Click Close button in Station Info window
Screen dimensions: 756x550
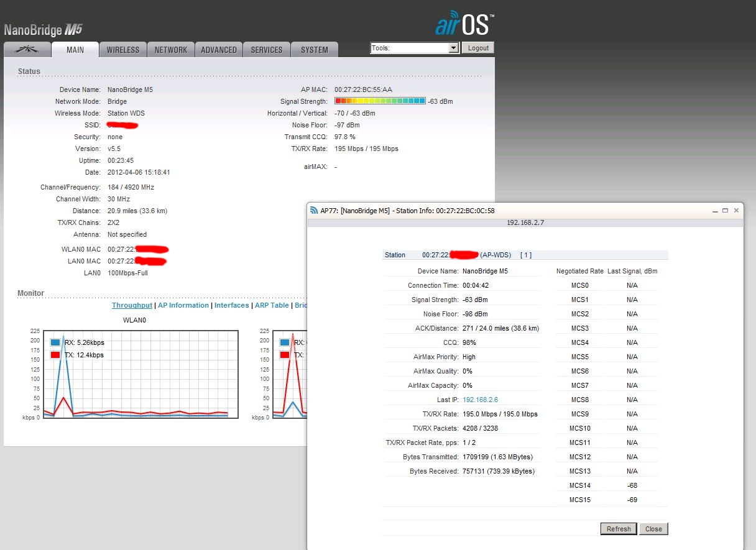[x=653, y=529]
